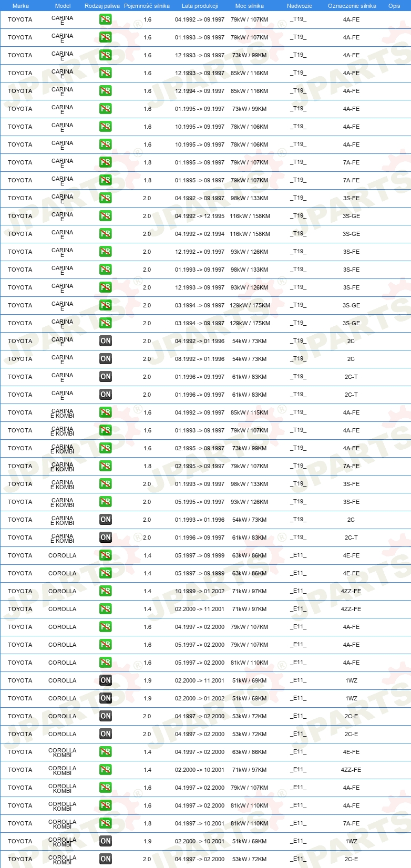Select production dates 04.1992 -> 02.1994
Image resolution: width=411 pixels, height=868 pixels.
(200, 234)
